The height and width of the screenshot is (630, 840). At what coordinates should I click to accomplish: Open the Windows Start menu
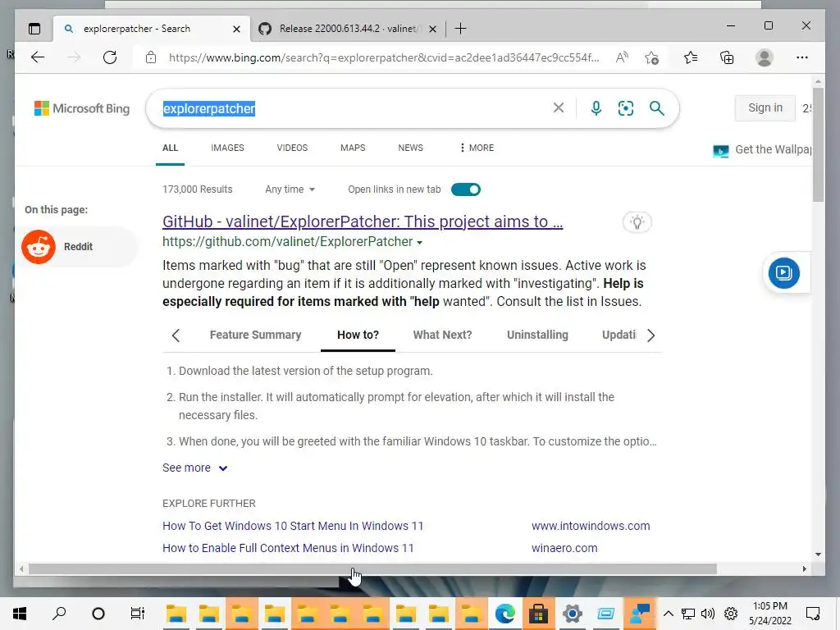tap(20, 614)
